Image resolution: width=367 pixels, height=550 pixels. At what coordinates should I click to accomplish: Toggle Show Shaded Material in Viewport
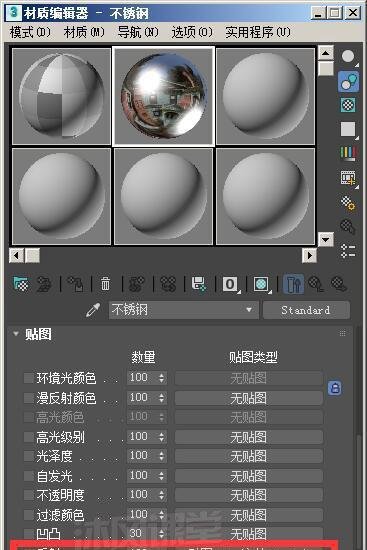(x=262, y=284)
